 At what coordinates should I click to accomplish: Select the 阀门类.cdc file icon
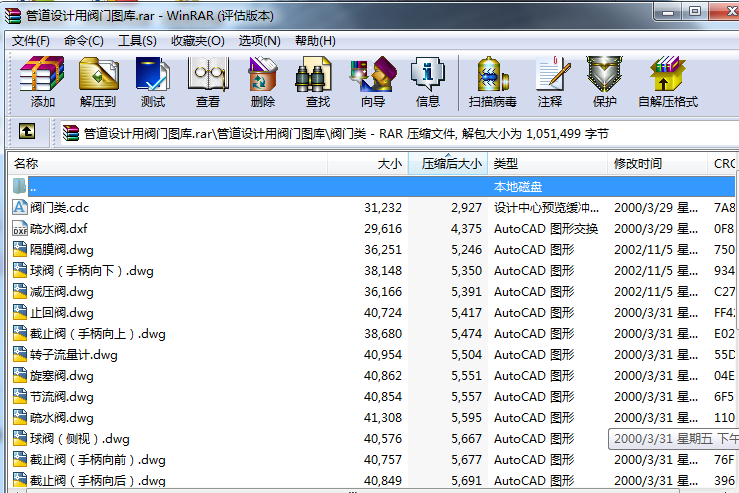(x=20, y=207)
